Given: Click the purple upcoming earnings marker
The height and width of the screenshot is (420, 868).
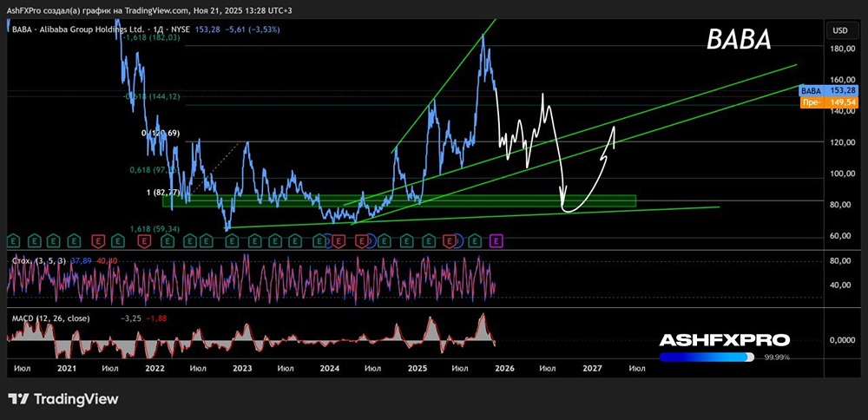Looking at the screenshot, I should coord(497,240).
